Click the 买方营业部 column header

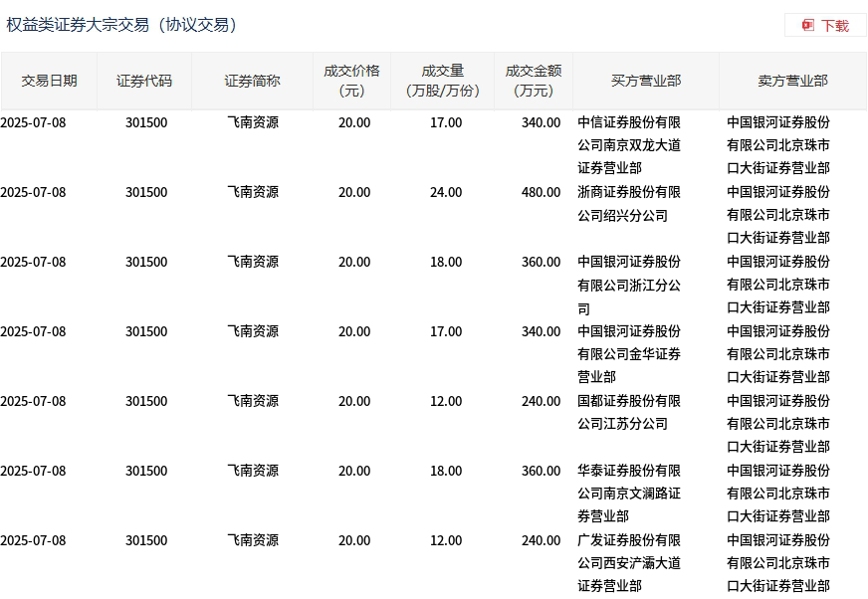[x=646, y=81]
